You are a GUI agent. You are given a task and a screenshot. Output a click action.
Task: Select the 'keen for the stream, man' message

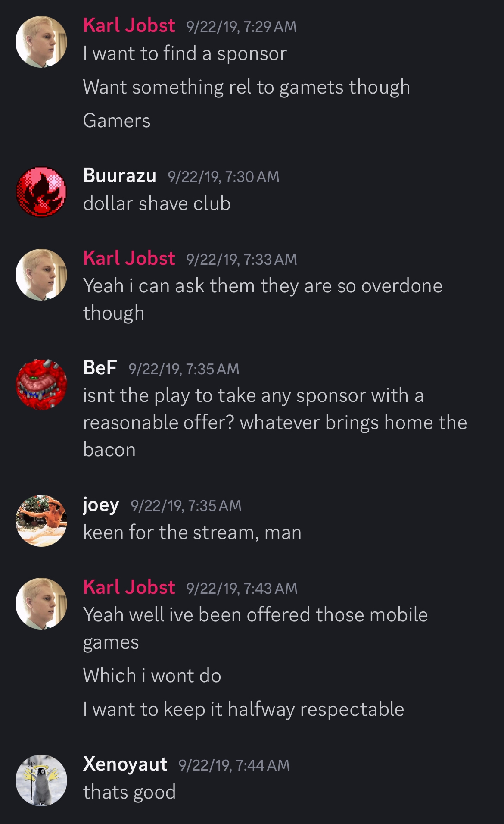(x=192, y=533)
